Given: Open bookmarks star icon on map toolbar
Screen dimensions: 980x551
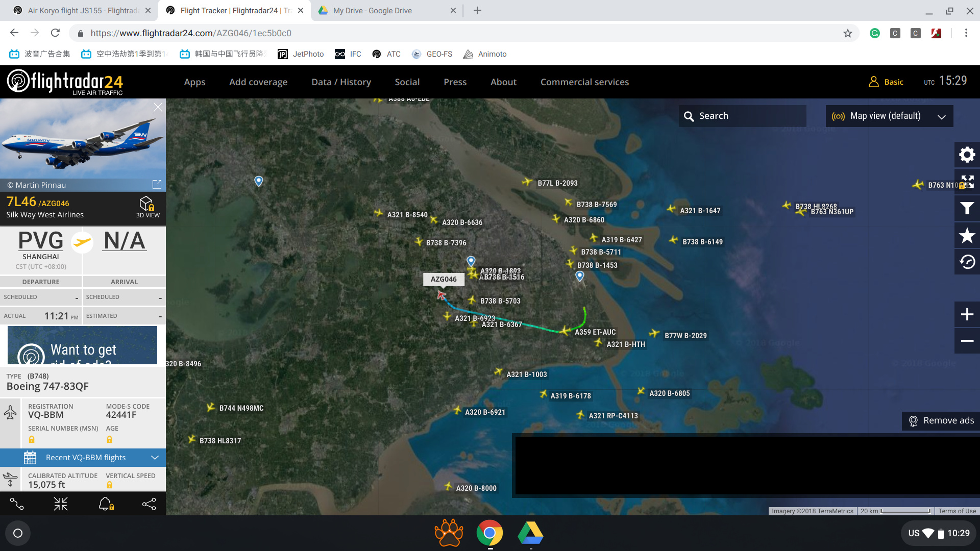Looking at the screenshot, I should [967, 236].
